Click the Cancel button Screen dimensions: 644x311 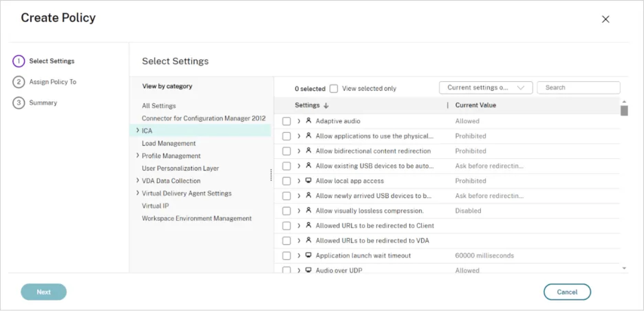coord(567,292)
